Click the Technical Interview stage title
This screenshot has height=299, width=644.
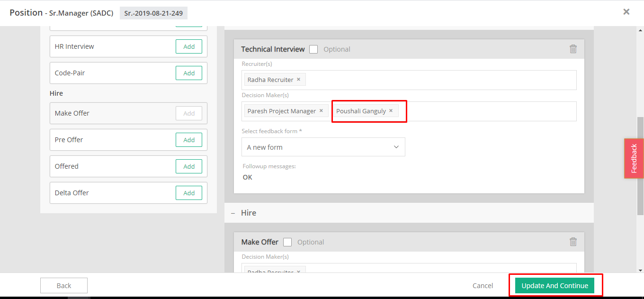(x=273, y=49)
